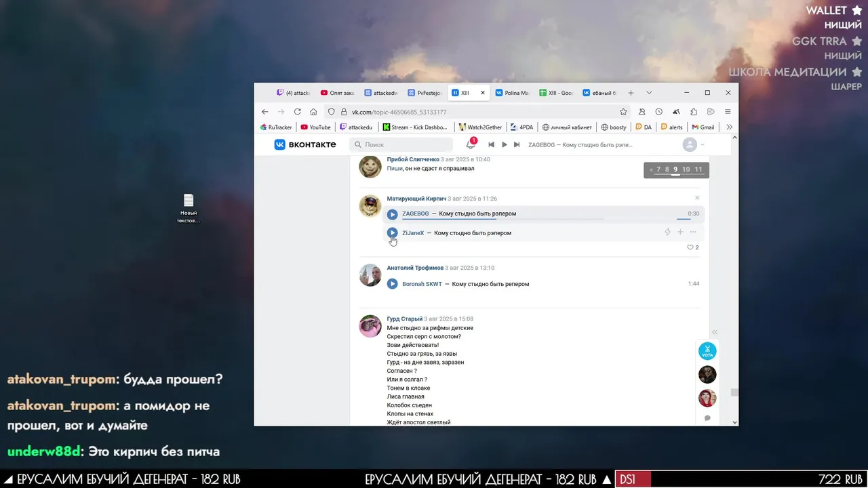868x488 pixels.
Task: Open VK notifications bell
Action: click(471, 144)
